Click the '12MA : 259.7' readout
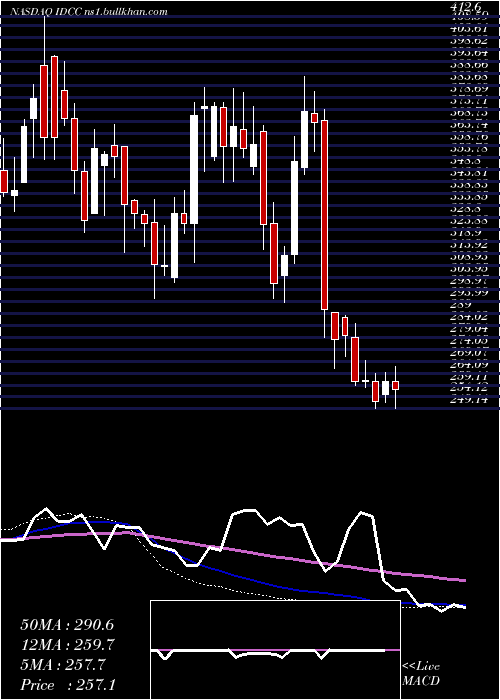500x700 pixels. point(68,645)
